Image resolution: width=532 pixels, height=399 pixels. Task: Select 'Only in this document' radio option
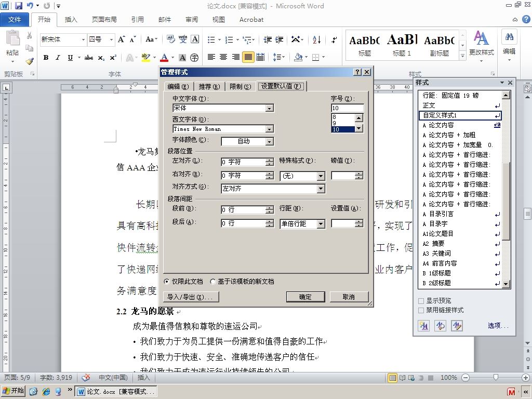(x=167, y=282)
